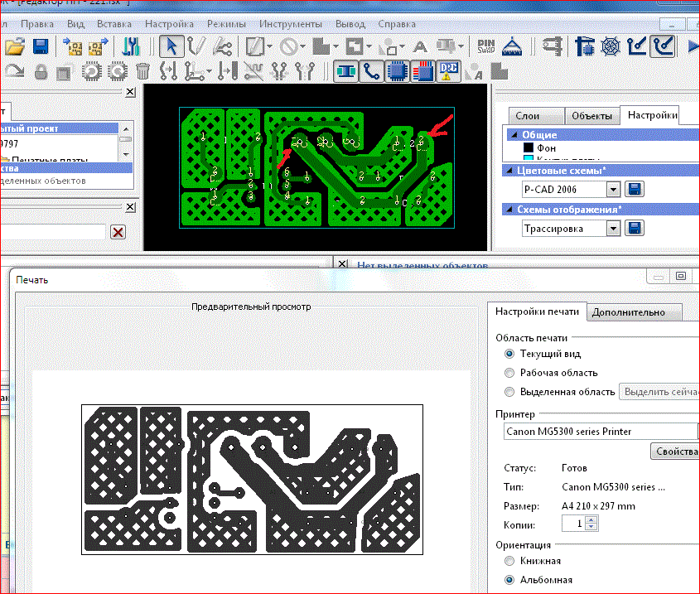Switch to the Объекты tab
The height and width of the screenshot is (594, 700).
click(x=592, y=116)
